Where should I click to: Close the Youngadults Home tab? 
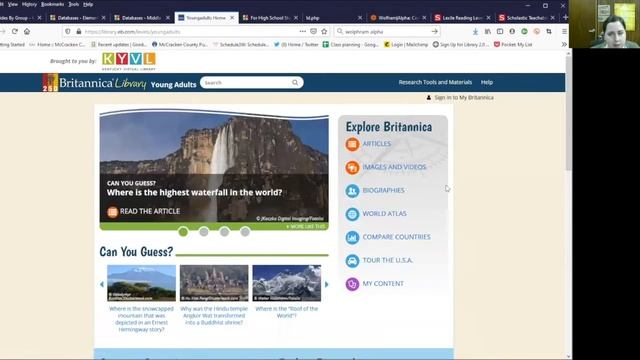tap(232, 18)
